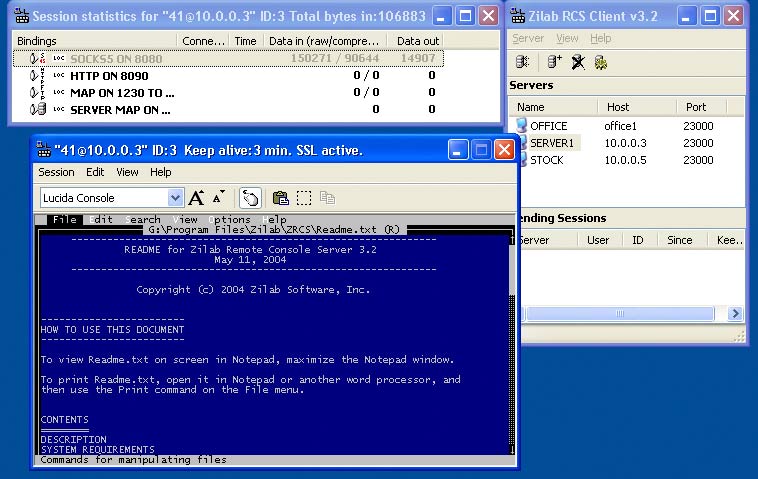
Task: Open the Session menu
Action: click(56, 172)
